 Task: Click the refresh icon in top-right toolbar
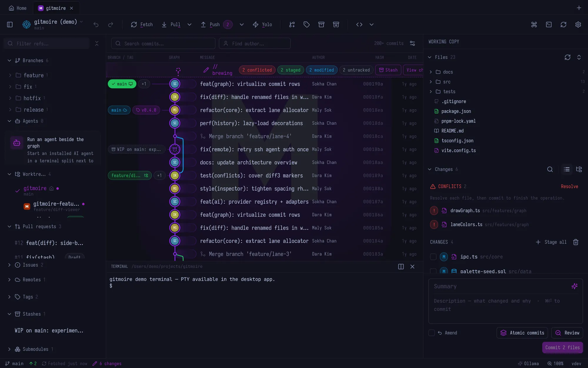(x=563, y=24)
